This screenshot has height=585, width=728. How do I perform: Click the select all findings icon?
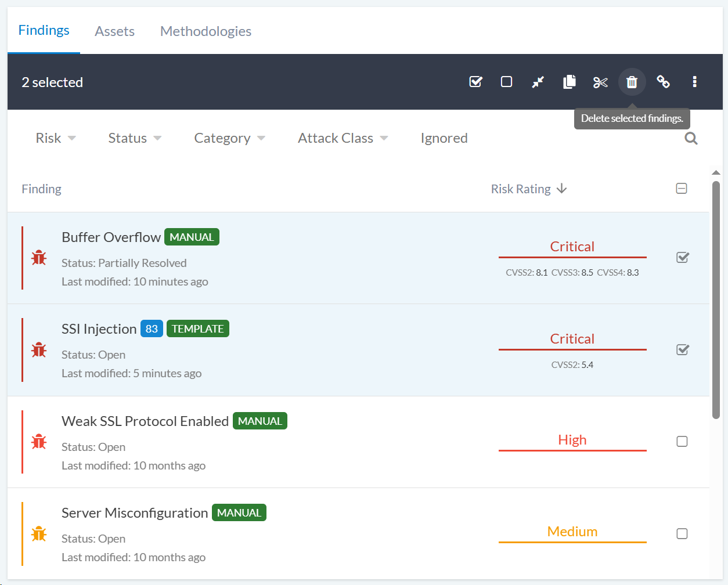click(475, 82)
